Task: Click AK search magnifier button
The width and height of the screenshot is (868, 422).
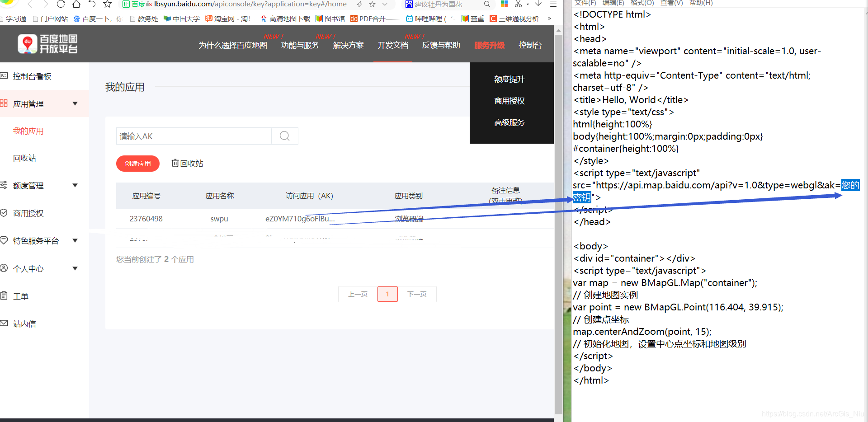Action: click(x=285, y=136)
